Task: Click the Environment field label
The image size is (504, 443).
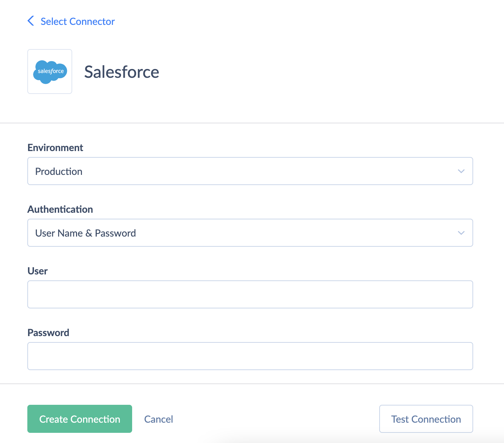Action: tap(55, 148)
